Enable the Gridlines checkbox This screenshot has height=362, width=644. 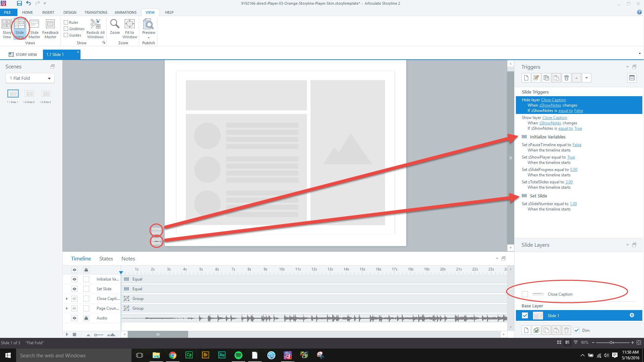click(66, 29)
